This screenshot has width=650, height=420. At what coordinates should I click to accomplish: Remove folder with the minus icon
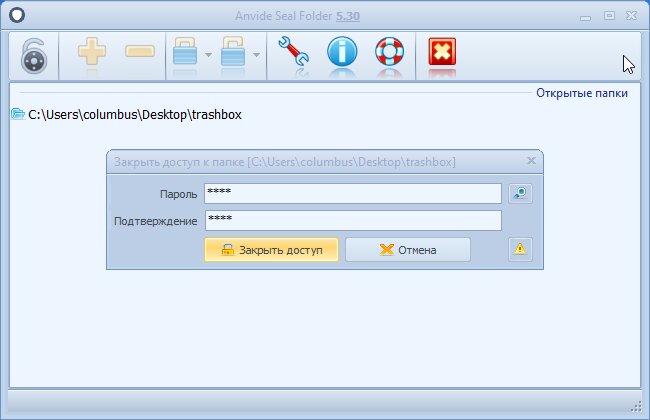(140, 51)
